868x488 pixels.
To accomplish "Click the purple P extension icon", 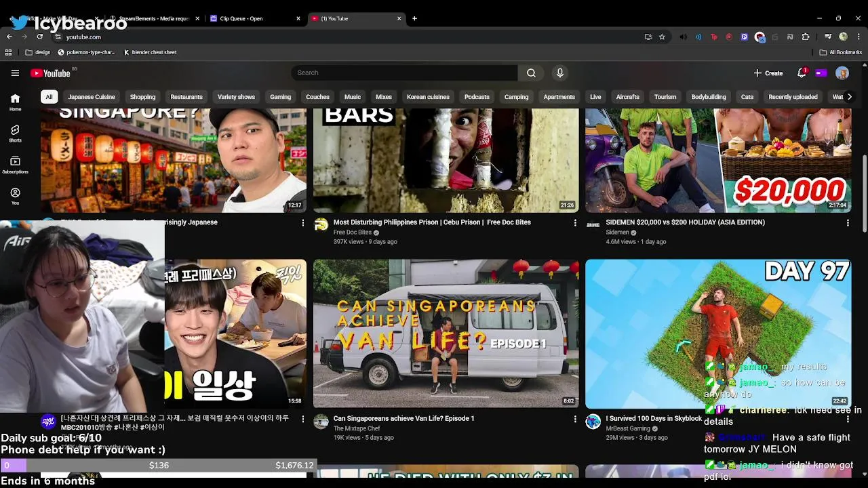I will (744, 37).
